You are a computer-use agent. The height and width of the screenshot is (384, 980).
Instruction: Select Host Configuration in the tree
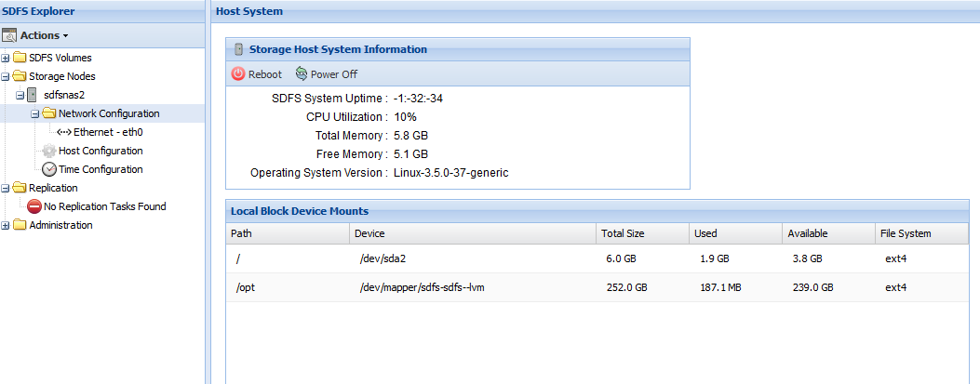point(101,151)
